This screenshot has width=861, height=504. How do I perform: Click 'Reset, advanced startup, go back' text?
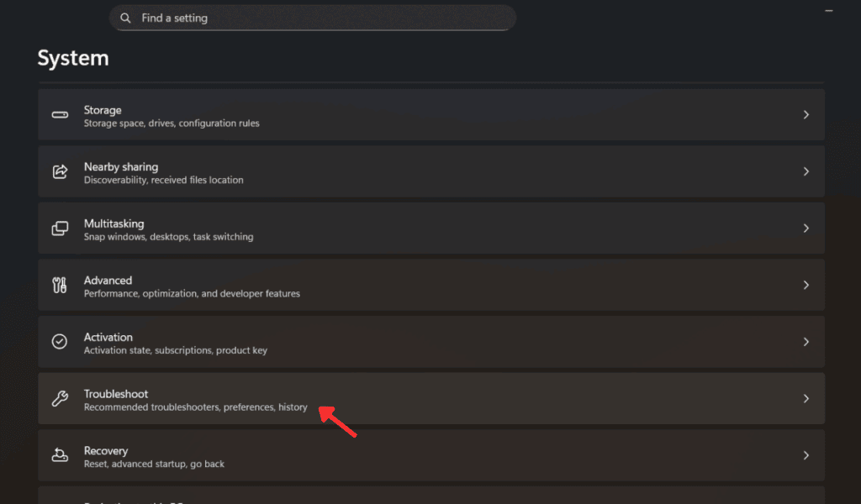(x=154, y=464)
